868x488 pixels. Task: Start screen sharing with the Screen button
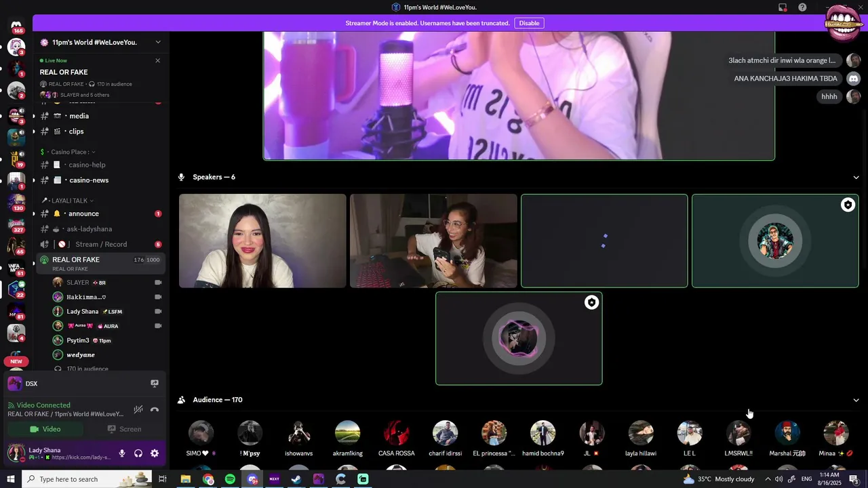(125, 429)
